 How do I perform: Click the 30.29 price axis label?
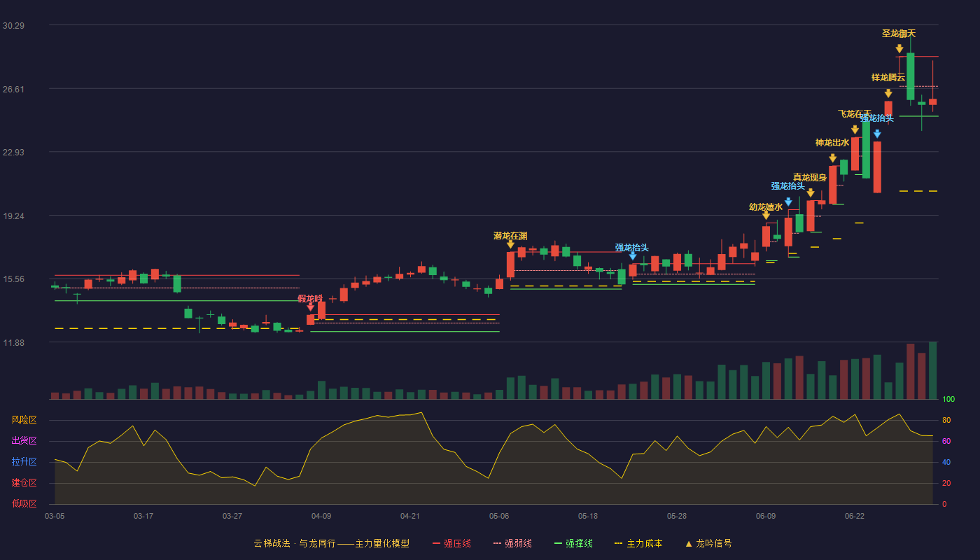pos(13,26)
